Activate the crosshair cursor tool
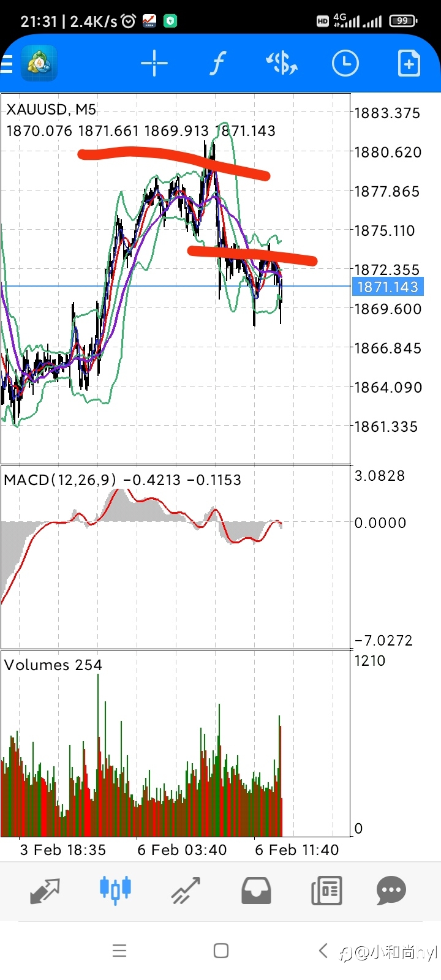The width and height of the screenshot is (441, 980). (154, 63)
